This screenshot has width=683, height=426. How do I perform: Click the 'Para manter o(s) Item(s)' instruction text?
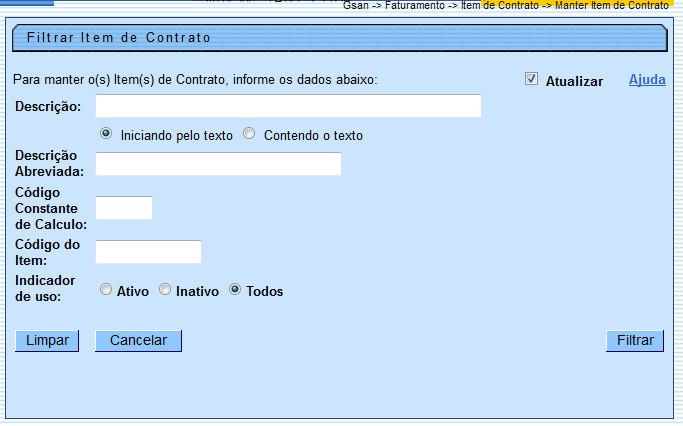tap(196, 80)
